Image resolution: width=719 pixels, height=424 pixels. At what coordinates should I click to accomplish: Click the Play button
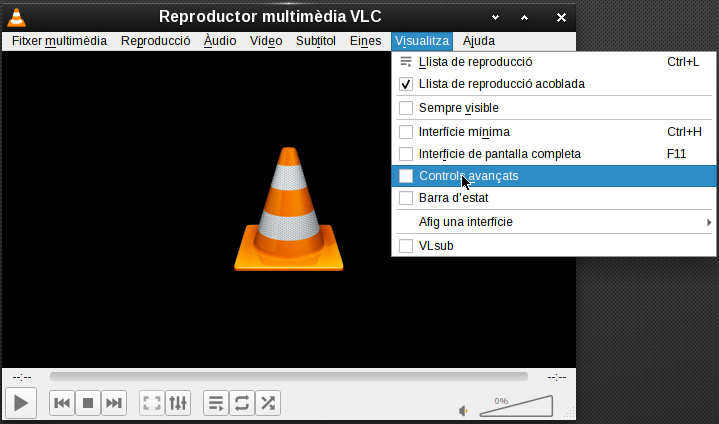coord(21,403)
